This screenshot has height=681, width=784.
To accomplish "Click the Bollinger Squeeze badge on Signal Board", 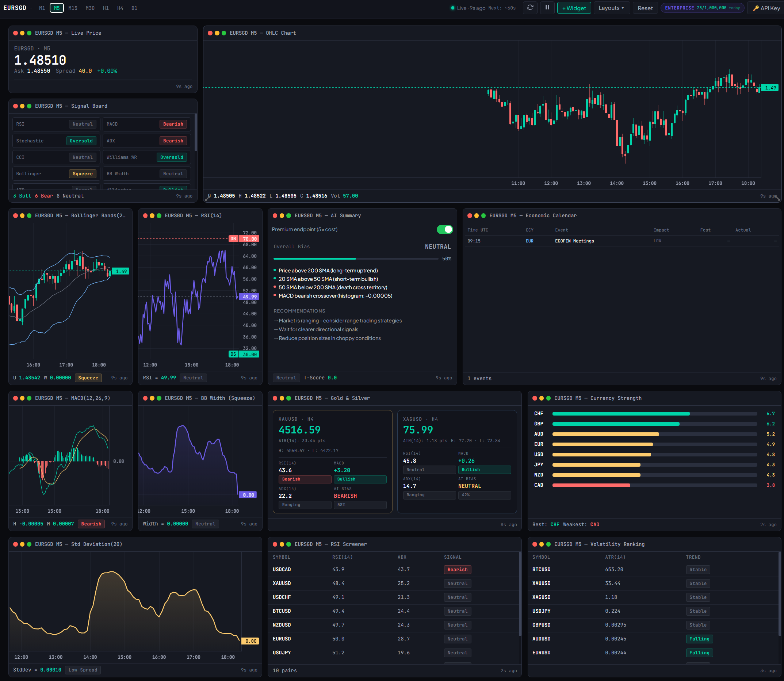I will [x=83, y=174].
